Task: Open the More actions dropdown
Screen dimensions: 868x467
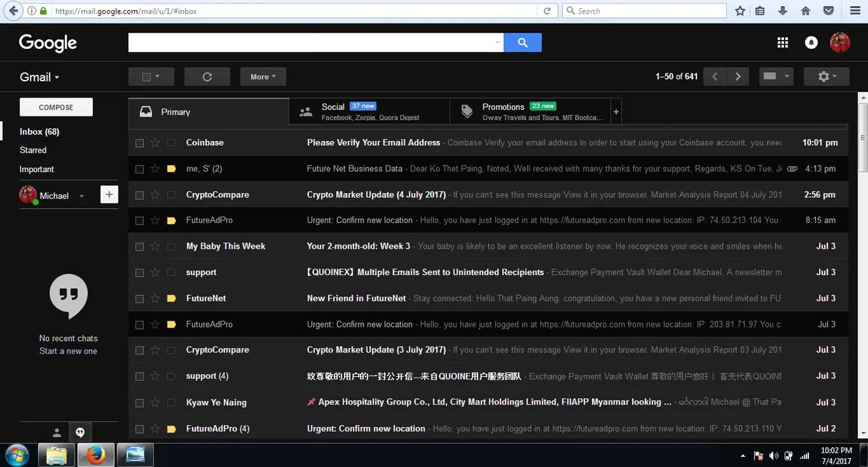Action: coord(263,77)
